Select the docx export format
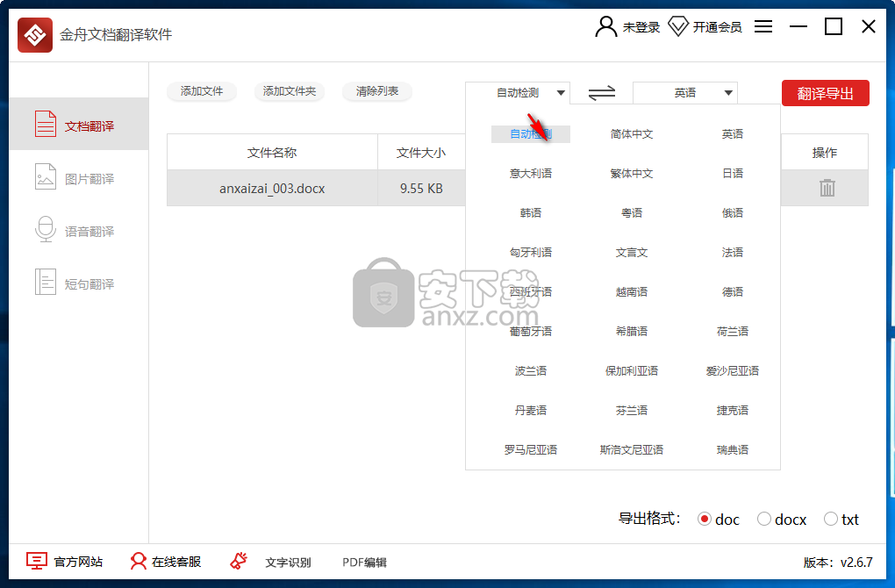The width and height of the screenshot is (895, 588). pyautogui.click(x=763, y=519)
